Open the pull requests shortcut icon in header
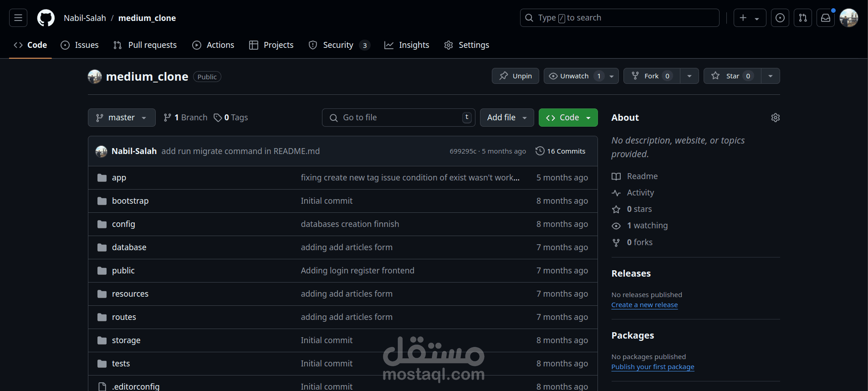Screen dimensions: 868x391 (x=803, y=18)
